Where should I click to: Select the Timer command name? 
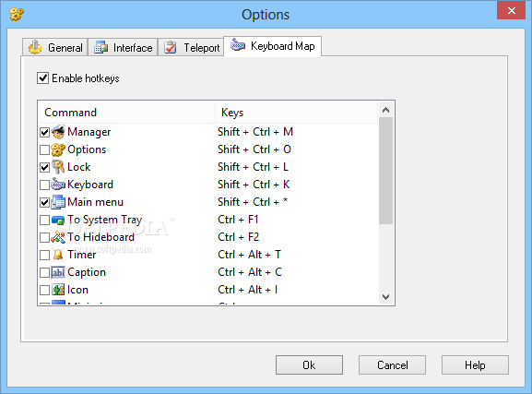click(82, 255)
